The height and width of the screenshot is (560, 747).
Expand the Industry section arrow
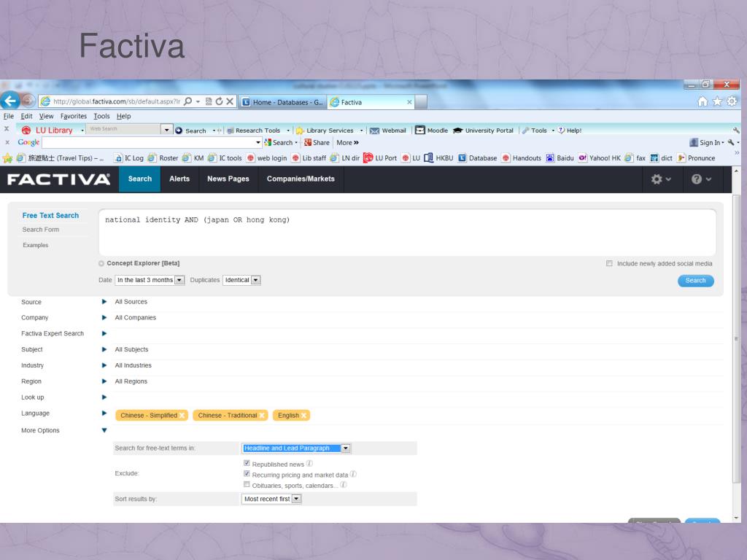[x=104, y=365]
